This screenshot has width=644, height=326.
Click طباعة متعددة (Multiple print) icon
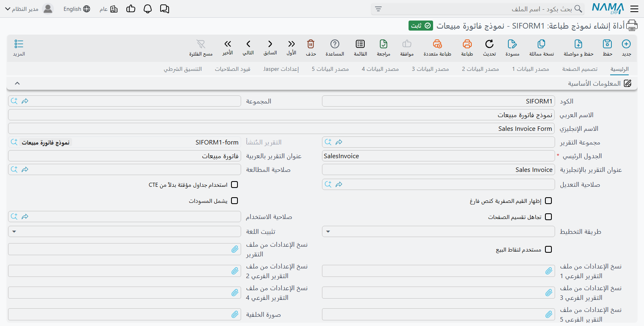click(438, 44)
